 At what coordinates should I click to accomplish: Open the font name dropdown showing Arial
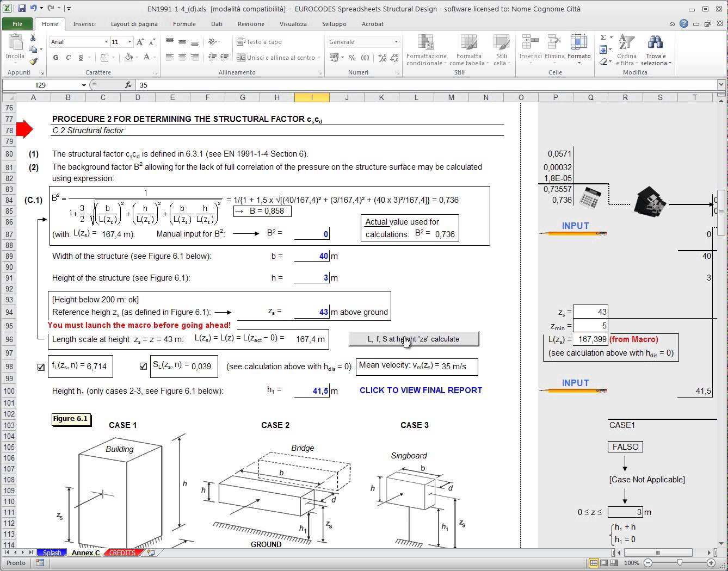pos(106,42)
